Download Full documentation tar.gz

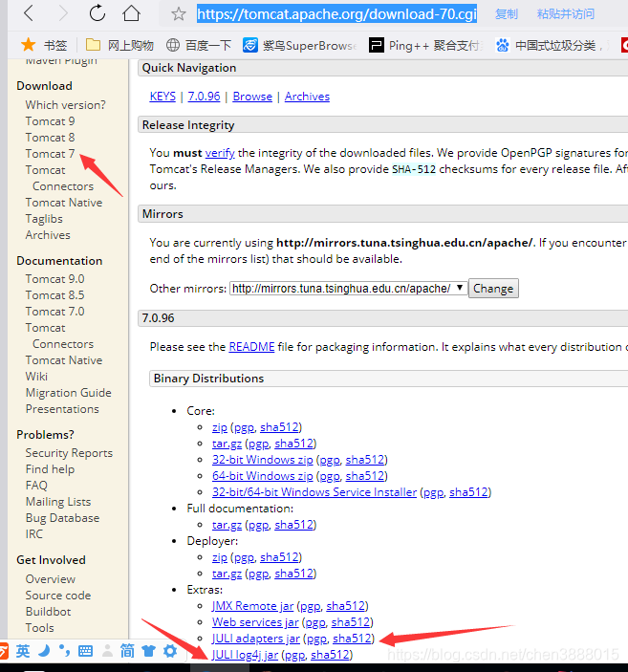[x=227, y=525]
